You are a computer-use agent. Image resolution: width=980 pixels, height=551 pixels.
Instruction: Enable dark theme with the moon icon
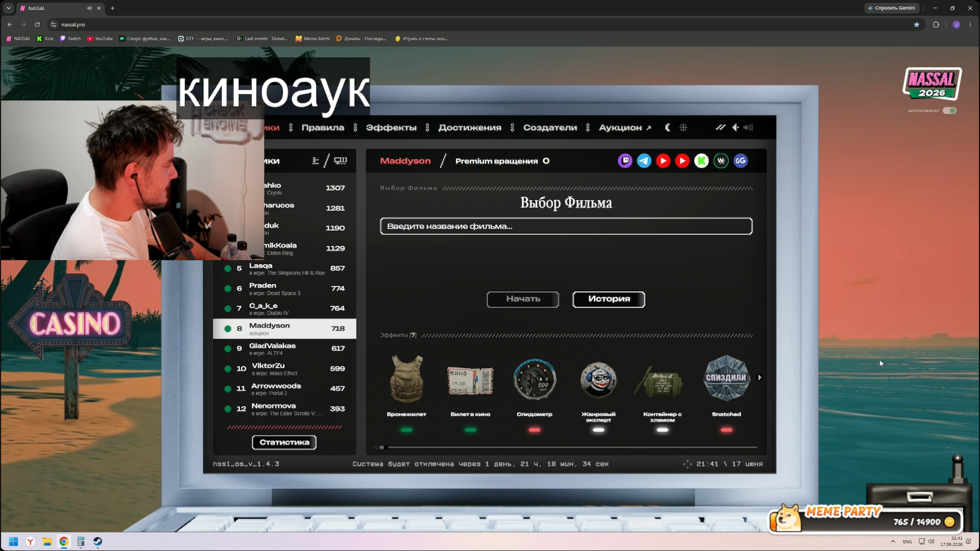(668, 128)
